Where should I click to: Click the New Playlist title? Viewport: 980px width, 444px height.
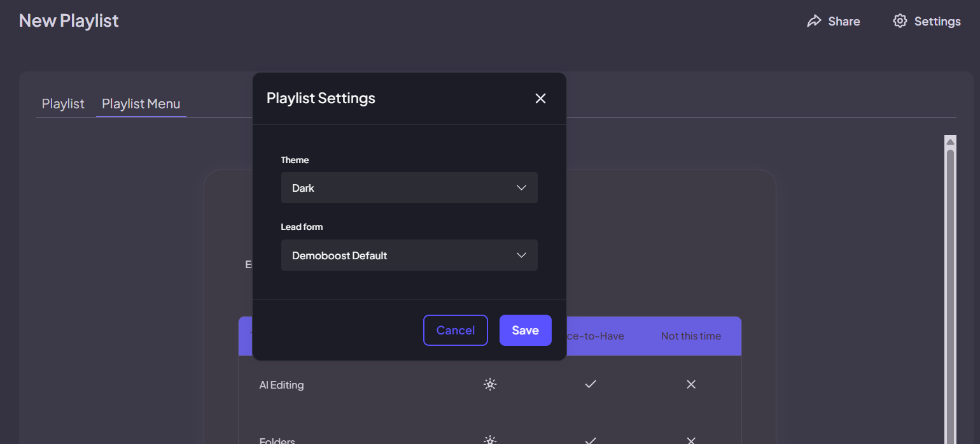click(69, 20)
